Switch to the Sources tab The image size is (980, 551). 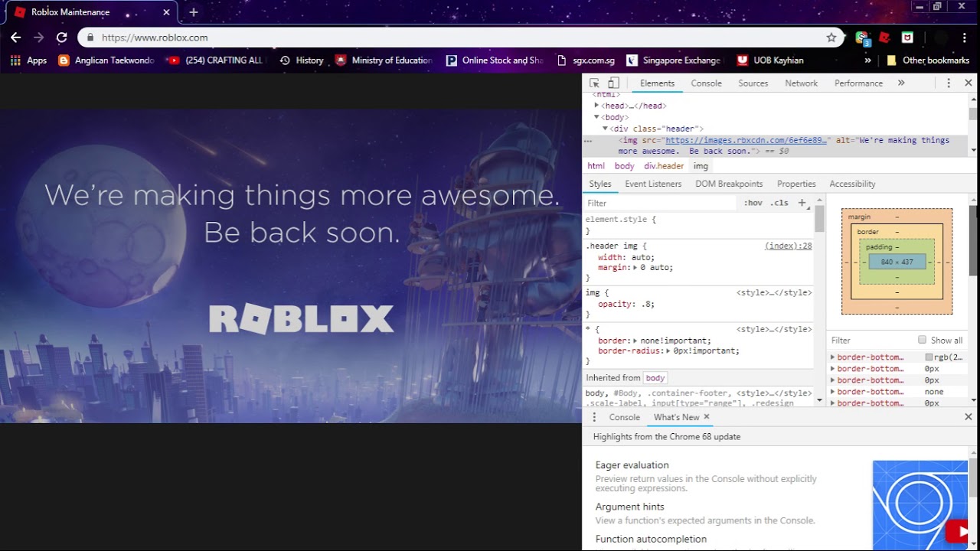[x=753, y=83]
